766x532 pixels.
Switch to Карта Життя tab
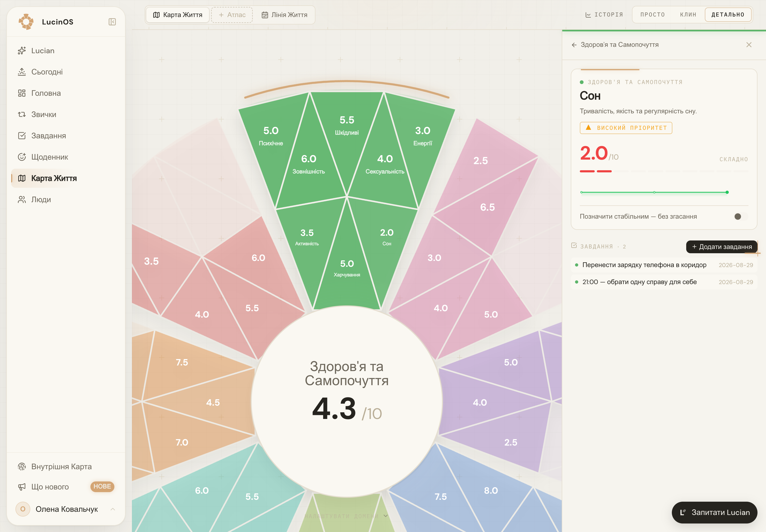[178, 15]
